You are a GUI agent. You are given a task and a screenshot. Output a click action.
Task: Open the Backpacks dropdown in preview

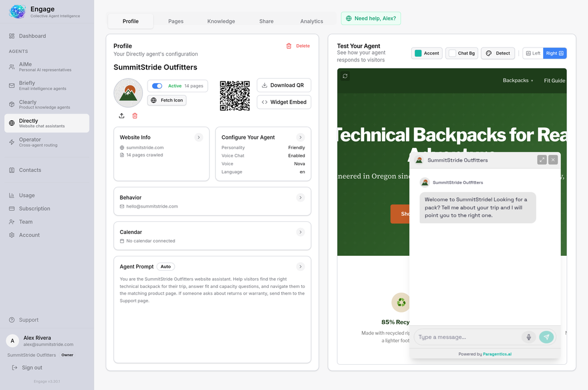[x=517, y=80]
